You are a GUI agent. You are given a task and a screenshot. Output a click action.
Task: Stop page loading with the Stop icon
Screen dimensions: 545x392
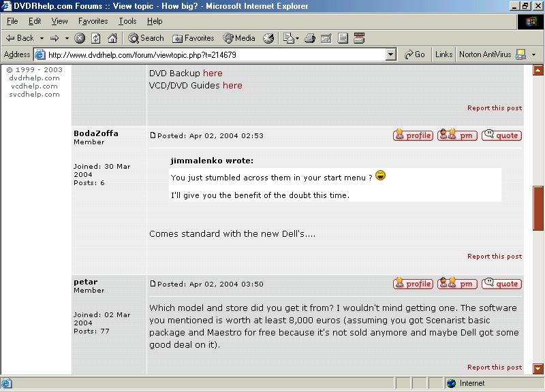(80, 38)
